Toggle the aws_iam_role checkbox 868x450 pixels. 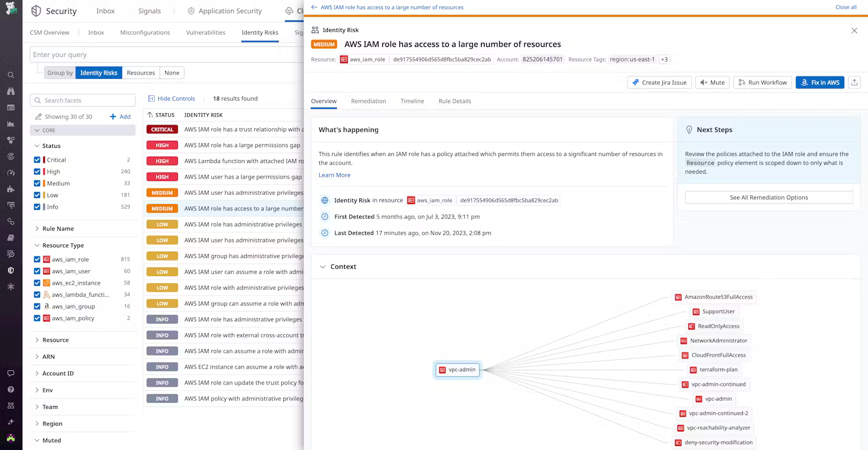point(37,259)
